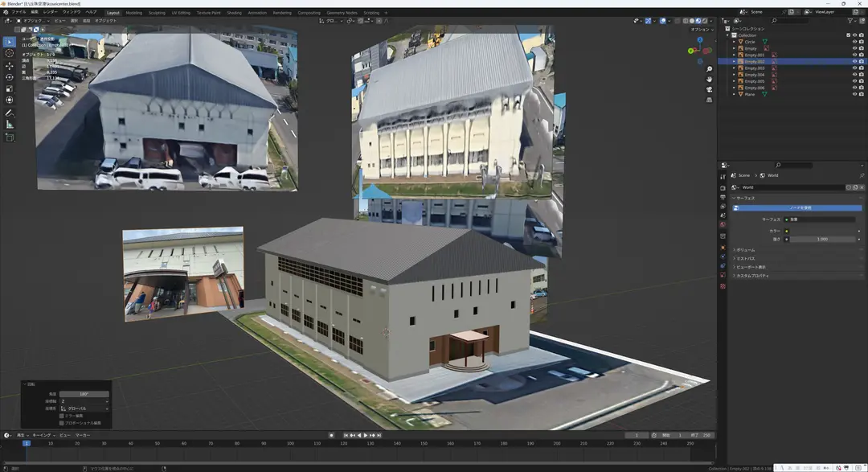Open the Texture properties checker tab
This screenshot has height=472, width=868.
coord(723,286)
